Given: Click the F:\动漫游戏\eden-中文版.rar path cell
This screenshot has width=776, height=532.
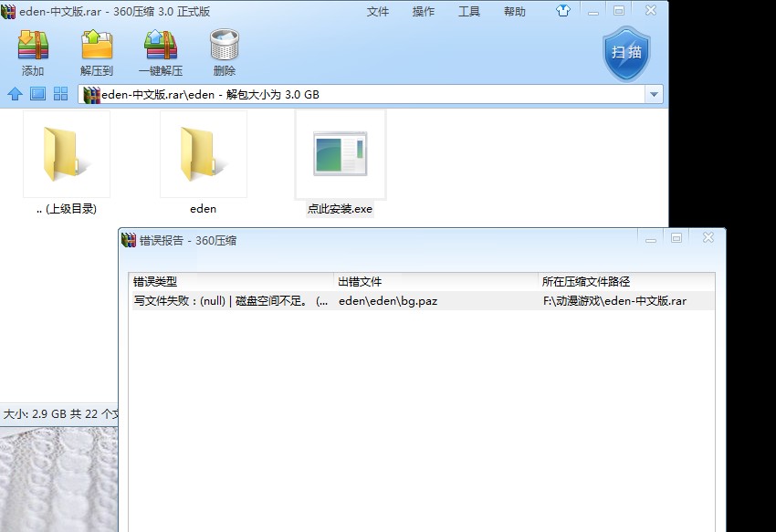Looking at the screenshot, I should (x=614, y=301).
